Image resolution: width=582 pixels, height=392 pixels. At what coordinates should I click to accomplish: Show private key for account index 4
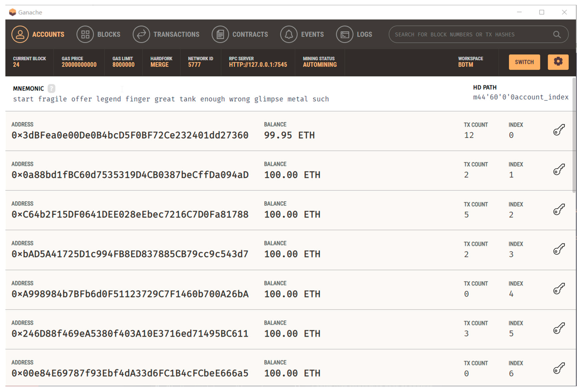(x=559, y=288)
